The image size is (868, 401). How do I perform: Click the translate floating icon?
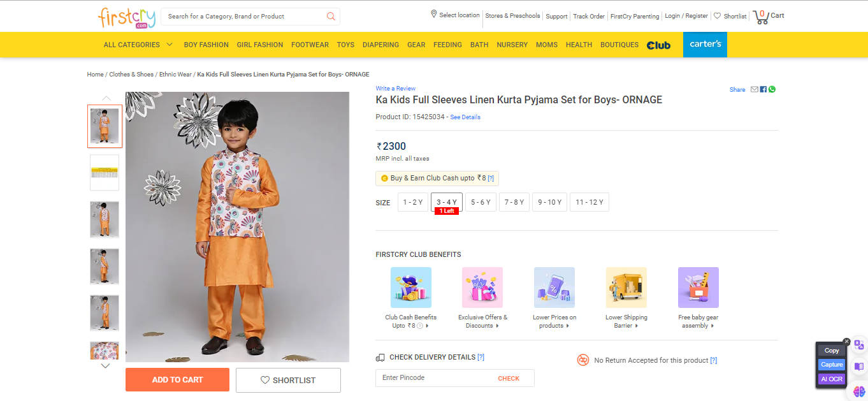[859, 345]
